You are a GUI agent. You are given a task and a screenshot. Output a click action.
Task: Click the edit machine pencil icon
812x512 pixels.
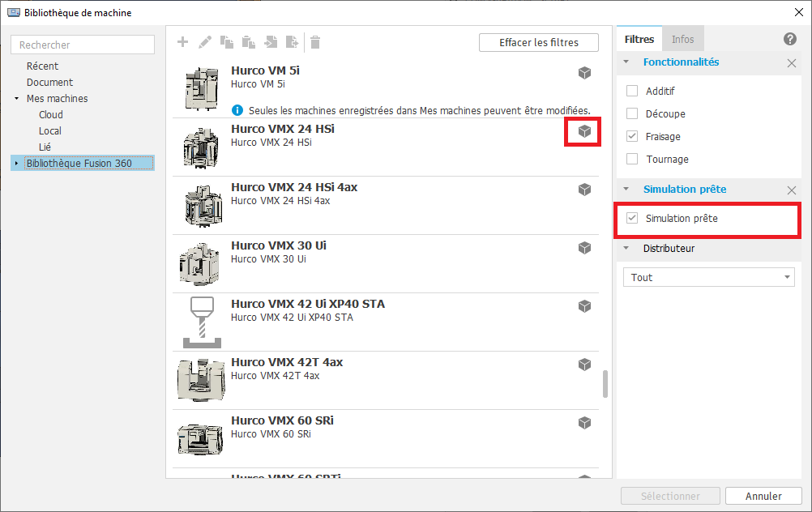pos(205,42)
